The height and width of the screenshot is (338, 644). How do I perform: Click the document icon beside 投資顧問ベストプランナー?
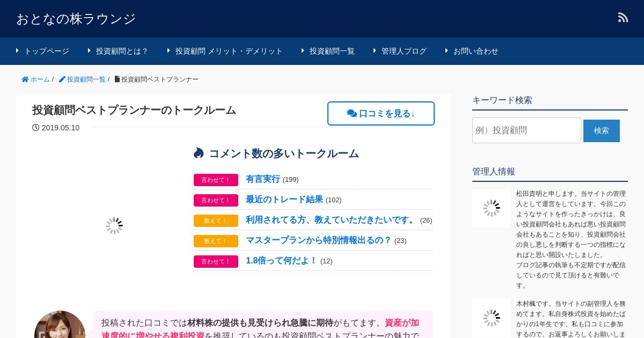click(117, 79)
